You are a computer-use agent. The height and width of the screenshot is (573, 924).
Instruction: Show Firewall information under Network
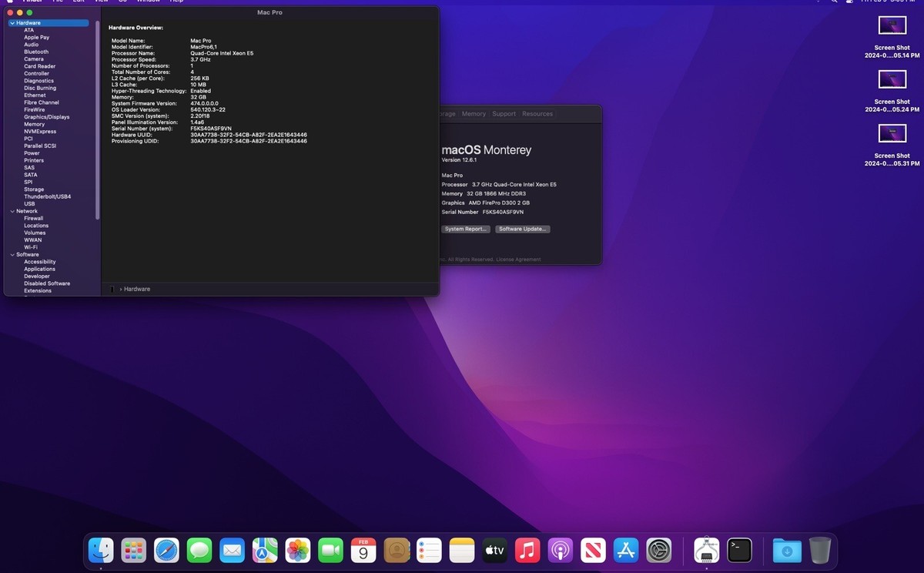33,219
